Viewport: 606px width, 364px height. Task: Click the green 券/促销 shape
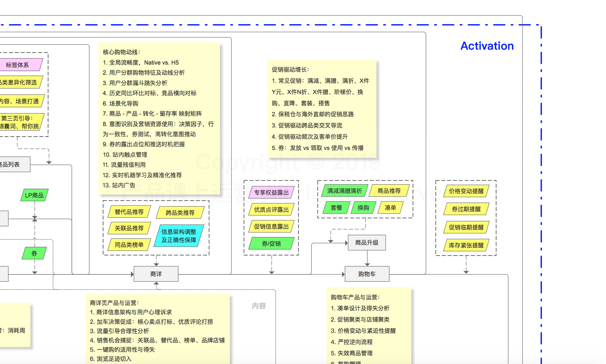pyautogui.click(x=271, y=244)
